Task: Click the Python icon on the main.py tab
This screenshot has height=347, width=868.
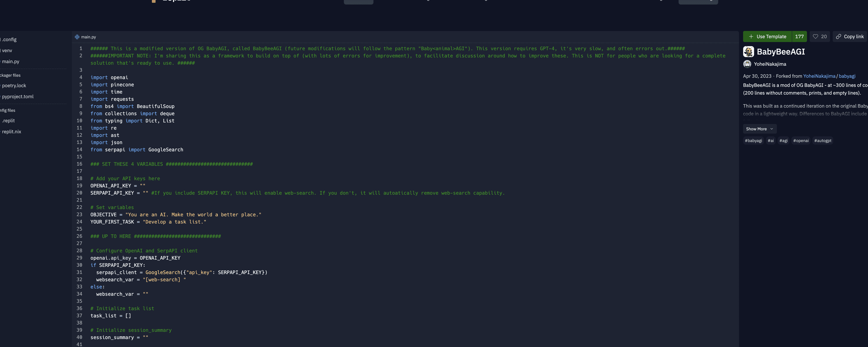Action: 78,37
